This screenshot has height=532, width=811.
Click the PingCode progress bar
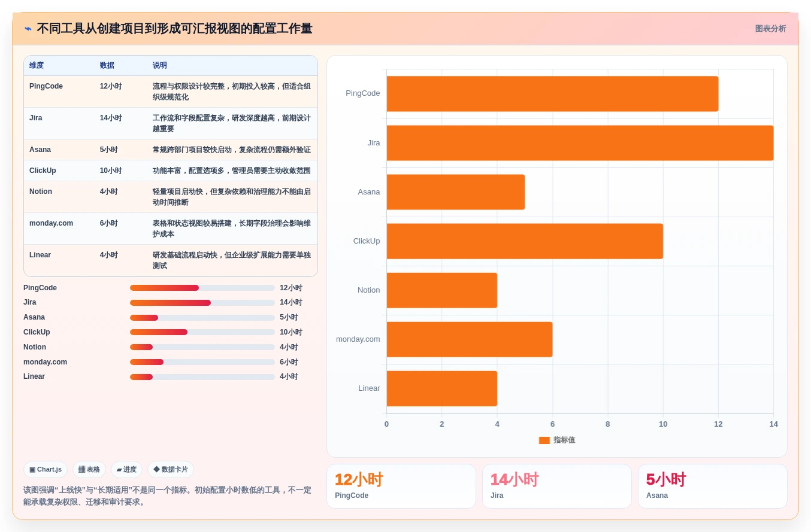202,288
